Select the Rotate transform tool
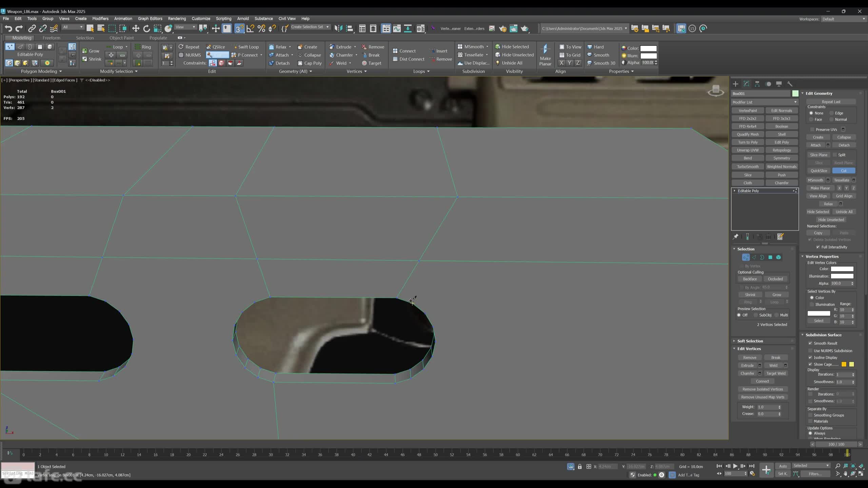Viewport: 868px width, 488px height. coord(146,28)
